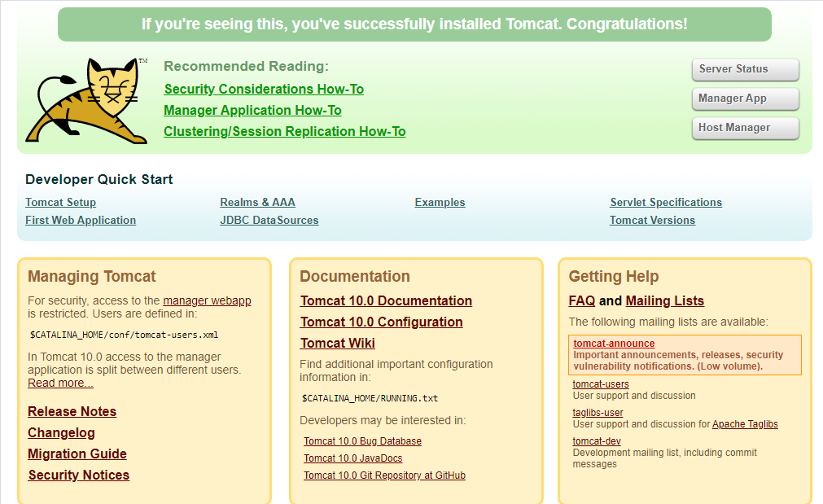This screenshot has height=504, width=823.
Task: Open Tomcat Wiki link
Action: (x=338, y=343)
